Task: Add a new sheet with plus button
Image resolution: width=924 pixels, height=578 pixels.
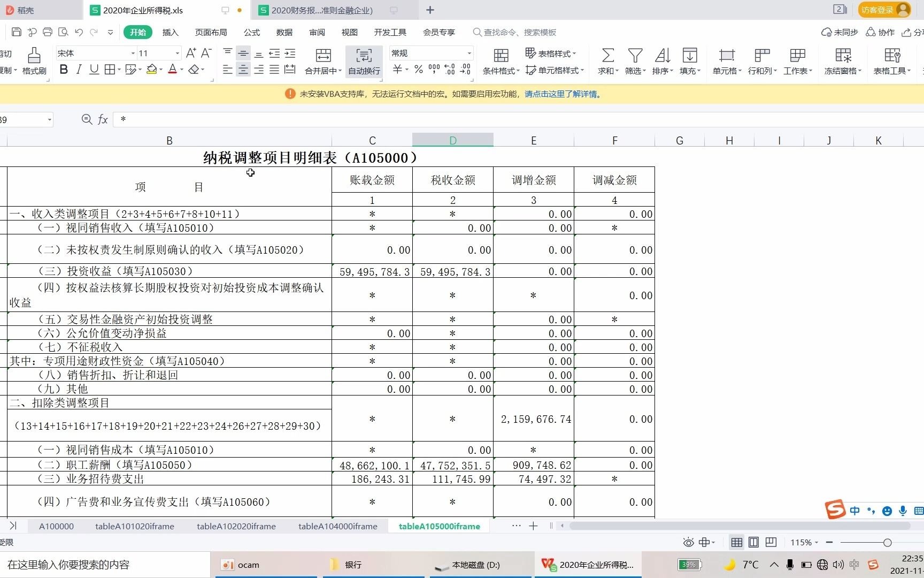Action: [533, 526]
